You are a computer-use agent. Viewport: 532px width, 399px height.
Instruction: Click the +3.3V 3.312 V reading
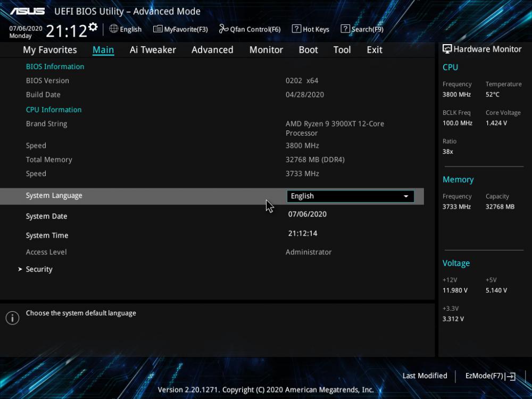pyautogui.click(x=453, y=319)
